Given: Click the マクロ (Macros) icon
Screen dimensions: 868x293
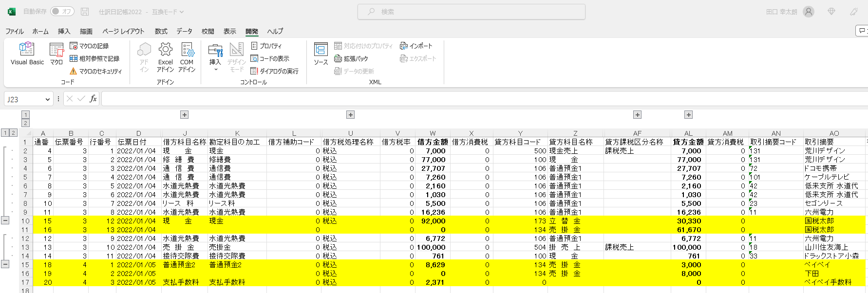Looking at the screenshot, I should [x=57, y=54].
